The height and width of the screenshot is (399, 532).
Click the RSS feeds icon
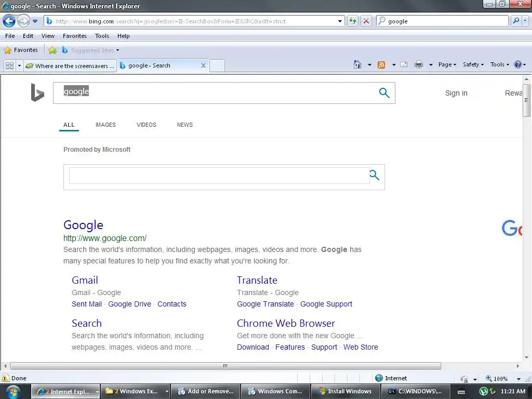tap(381, 65)
